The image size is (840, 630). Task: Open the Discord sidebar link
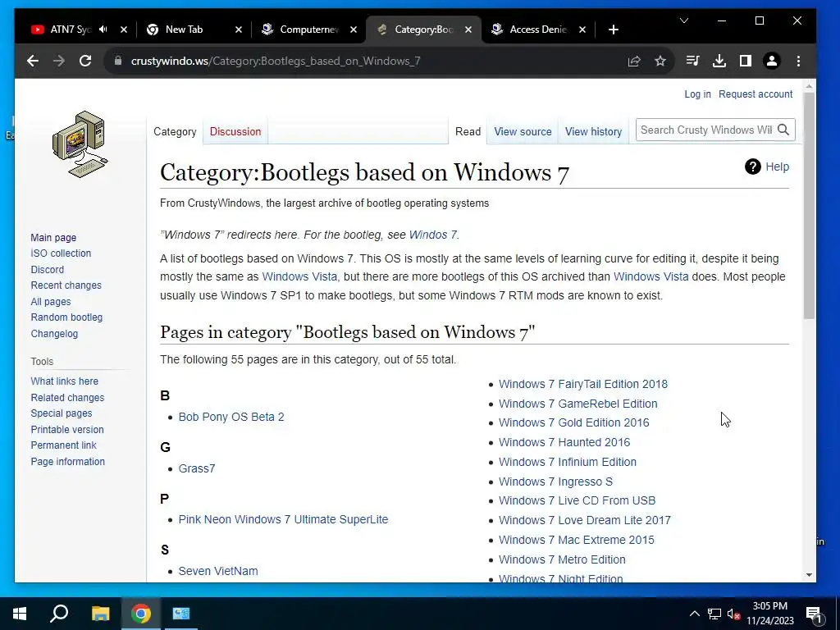[x=47, y=269]
